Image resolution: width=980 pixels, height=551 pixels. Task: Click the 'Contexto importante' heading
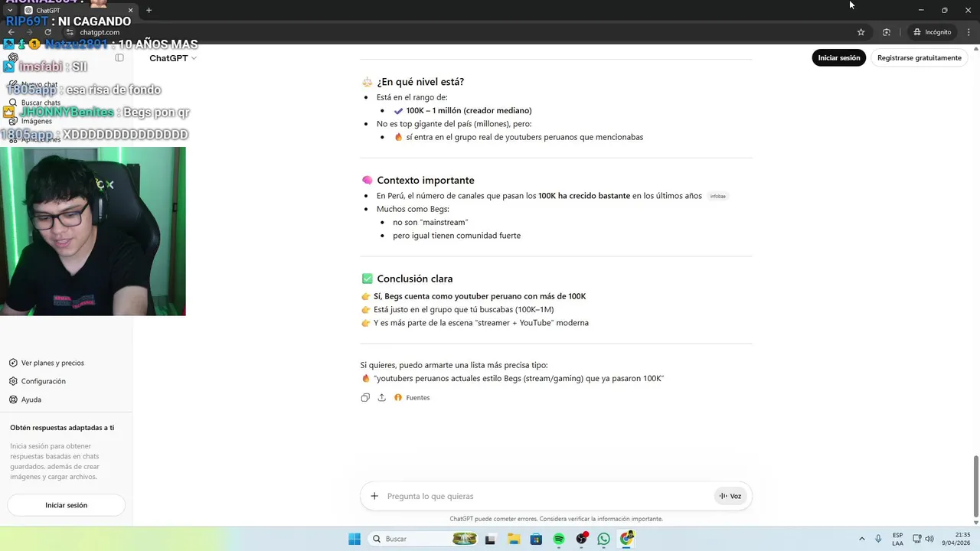[x=425, y=181]
